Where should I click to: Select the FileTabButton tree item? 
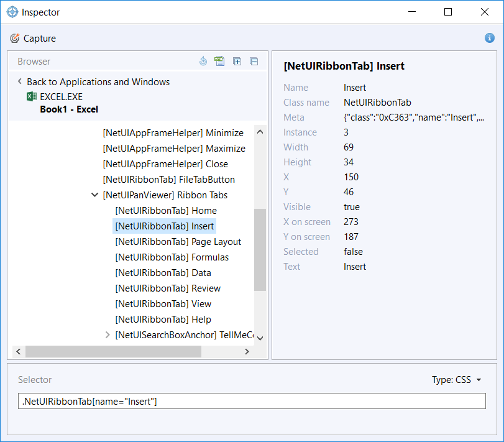pos(169,180)
